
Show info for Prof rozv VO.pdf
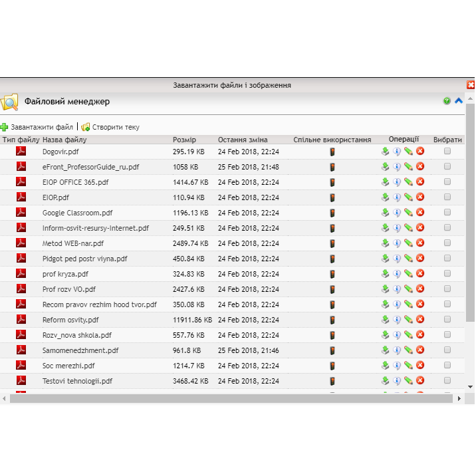[397, 289]
